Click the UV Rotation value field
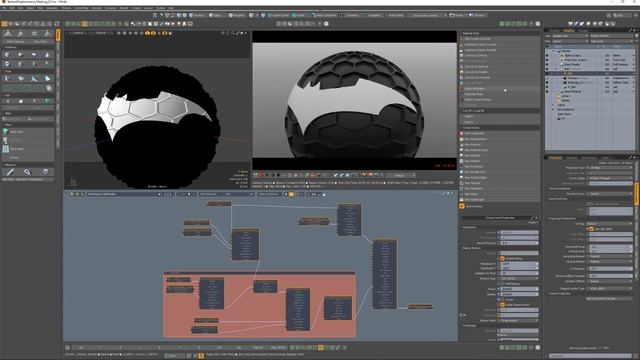Image resolution: width=640 pixels, height=360 pixels. [611, 269]
